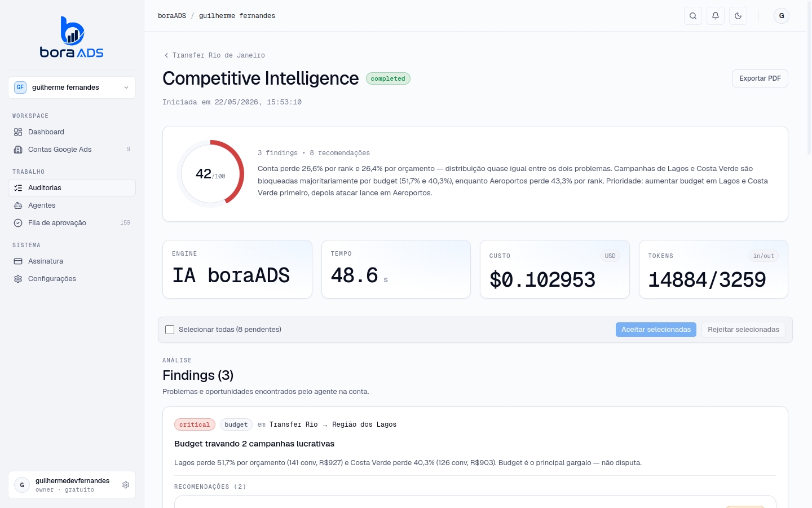Image resolution: width=812 pixels, height=508 pixels.
Task: Click the Contas Google Ads icon
Action: (x=18, y=150)
